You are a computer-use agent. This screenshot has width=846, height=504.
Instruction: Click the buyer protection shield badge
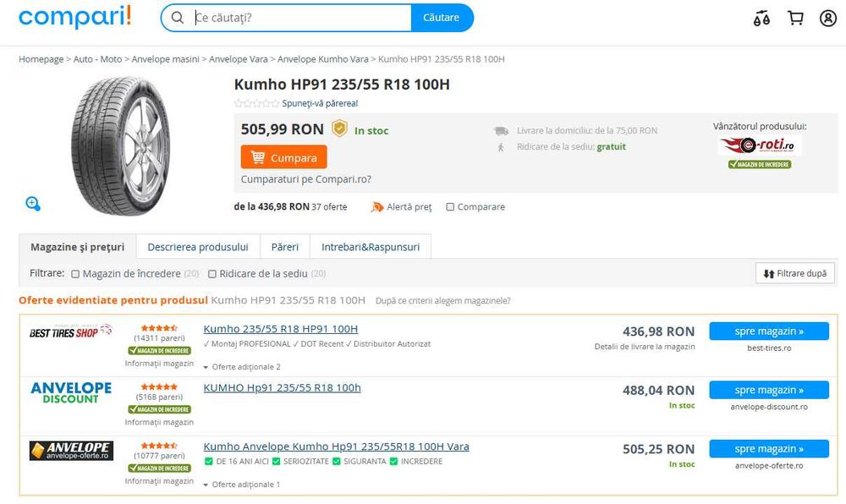pyautogui.click(x=339, y=129)
